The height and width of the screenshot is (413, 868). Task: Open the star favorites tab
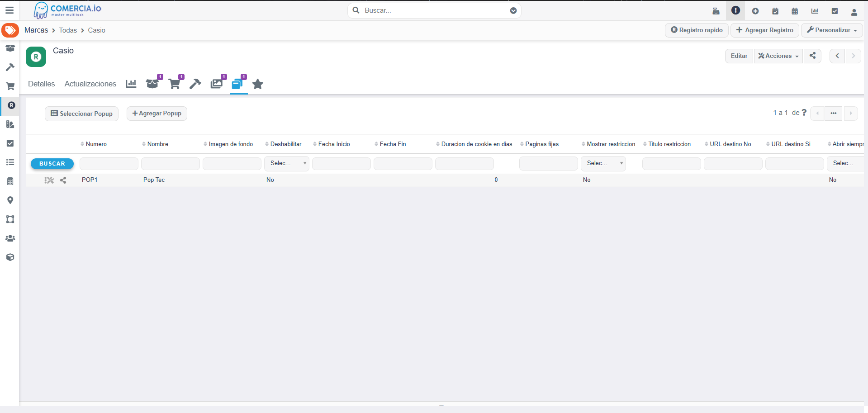(x=258, y=84)
